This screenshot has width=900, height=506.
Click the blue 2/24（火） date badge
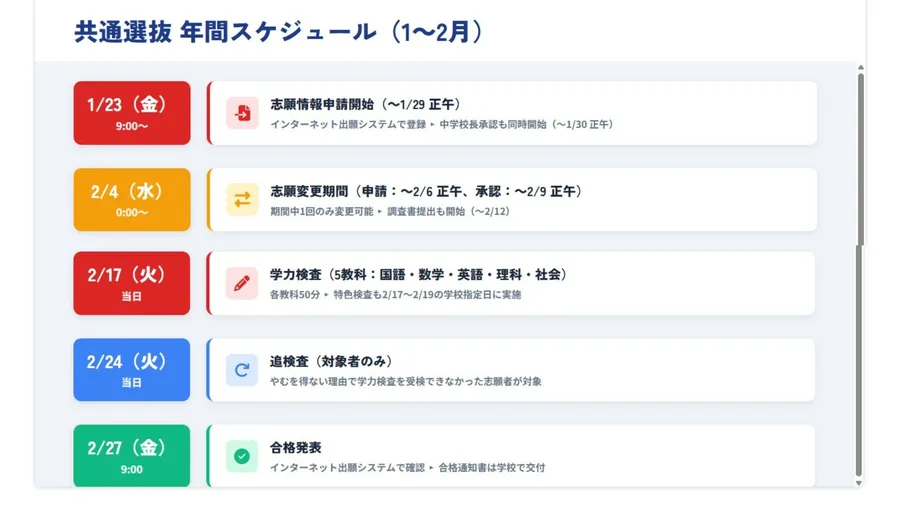point(132,370)
